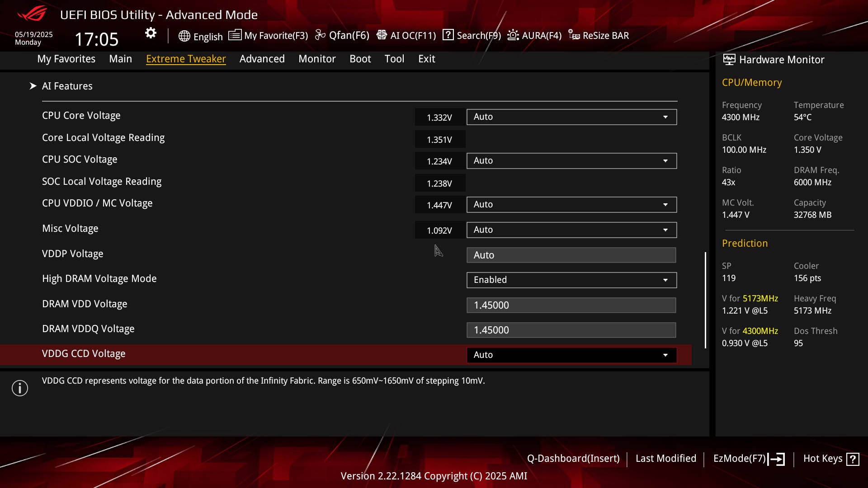
Task: Select Misc Voltage label
Action: (x=70, y=229)
